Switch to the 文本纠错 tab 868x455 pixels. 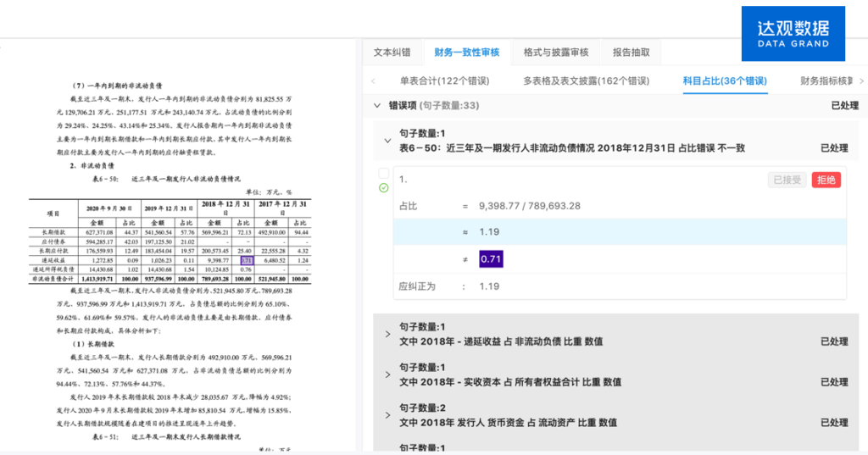(x=392, y=53)
